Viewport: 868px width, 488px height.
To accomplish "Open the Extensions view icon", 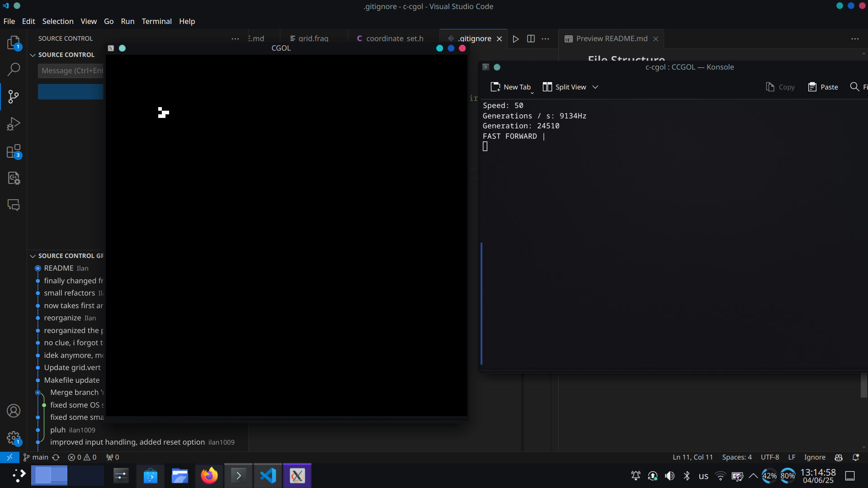I will click(x=14, y=151).
